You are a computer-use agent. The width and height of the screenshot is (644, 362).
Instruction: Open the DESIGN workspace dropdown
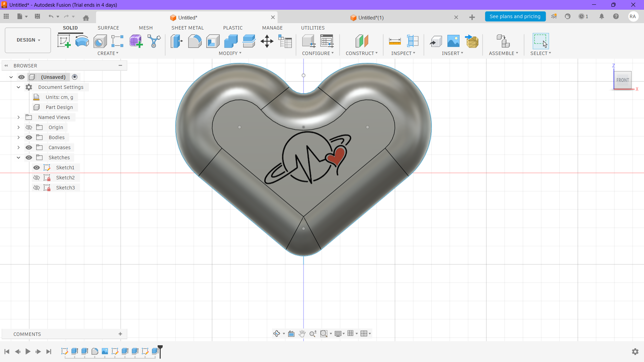point(28,40)
